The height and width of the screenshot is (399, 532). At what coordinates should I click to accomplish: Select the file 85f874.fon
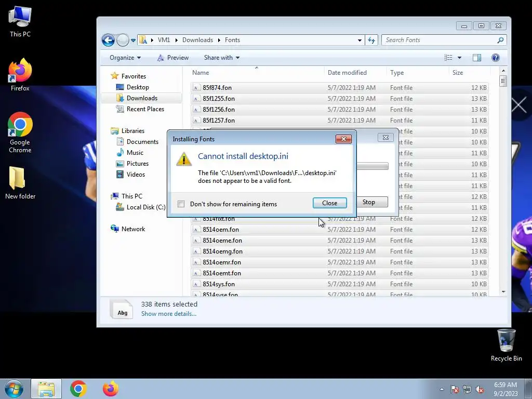click(340, 87)
